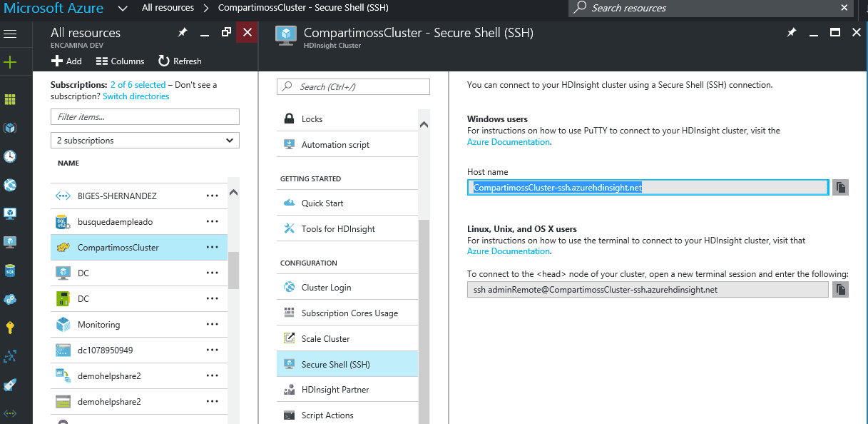
Task: Click the Filter items input
Action: click(145, 116)
